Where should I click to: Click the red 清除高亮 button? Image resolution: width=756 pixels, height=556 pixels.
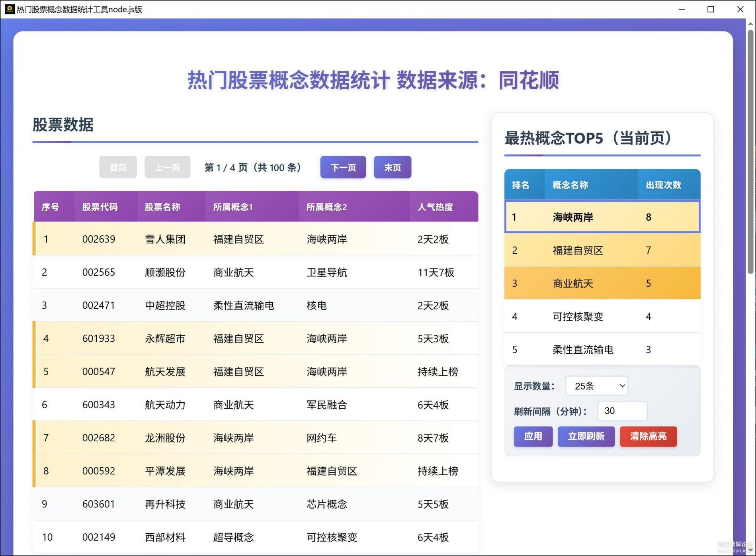[648, 437]
